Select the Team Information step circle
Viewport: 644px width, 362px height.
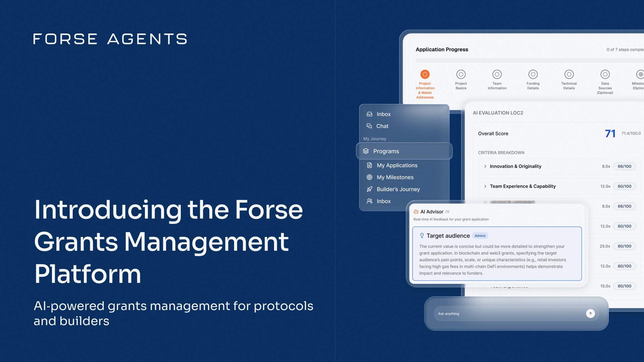click(497, 74)
